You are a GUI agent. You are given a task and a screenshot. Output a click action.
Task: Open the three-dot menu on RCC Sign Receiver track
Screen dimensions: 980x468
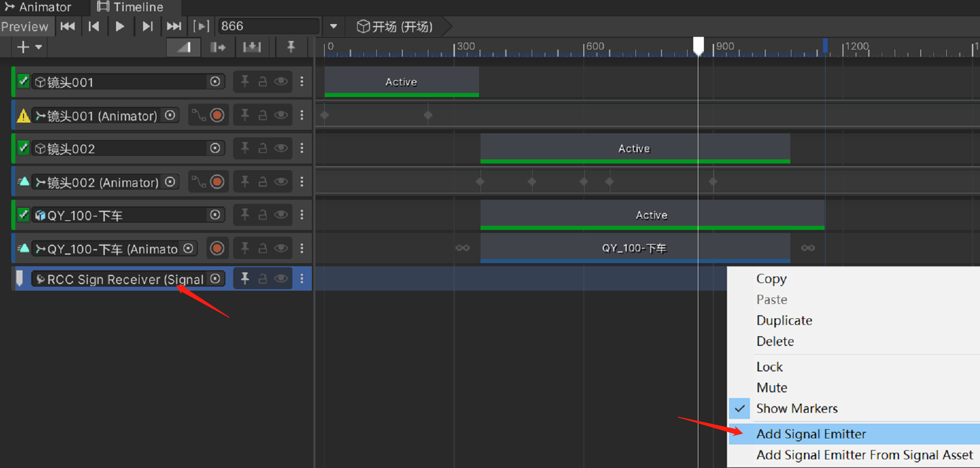(302, 278)
